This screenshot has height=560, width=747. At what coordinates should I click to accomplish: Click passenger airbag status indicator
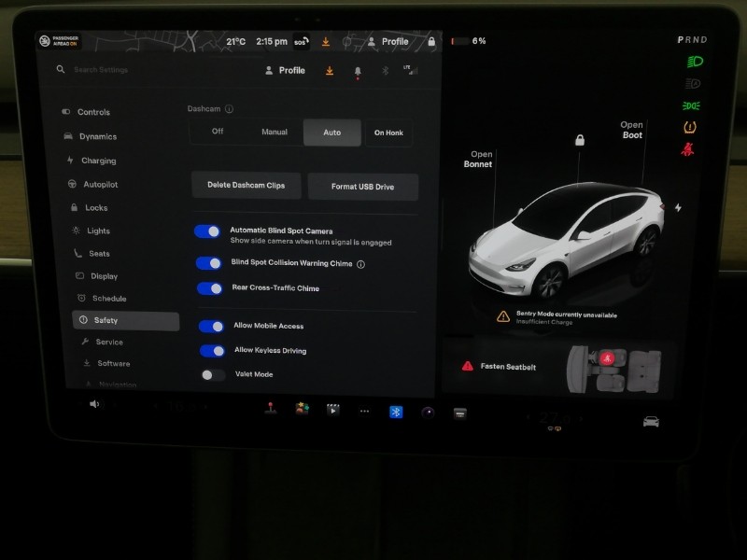[x=60, y=41]
